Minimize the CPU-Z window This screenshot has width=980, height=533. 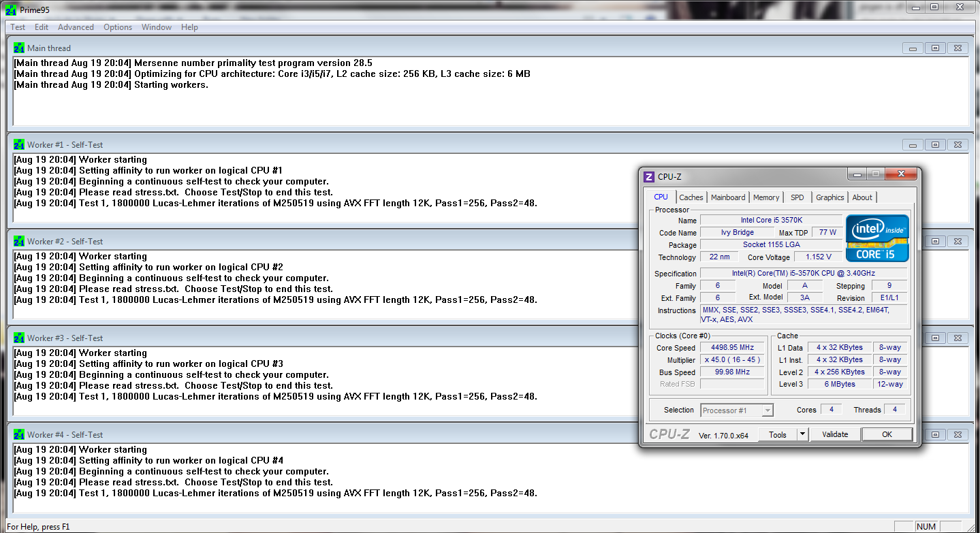(x=857, y=174)
